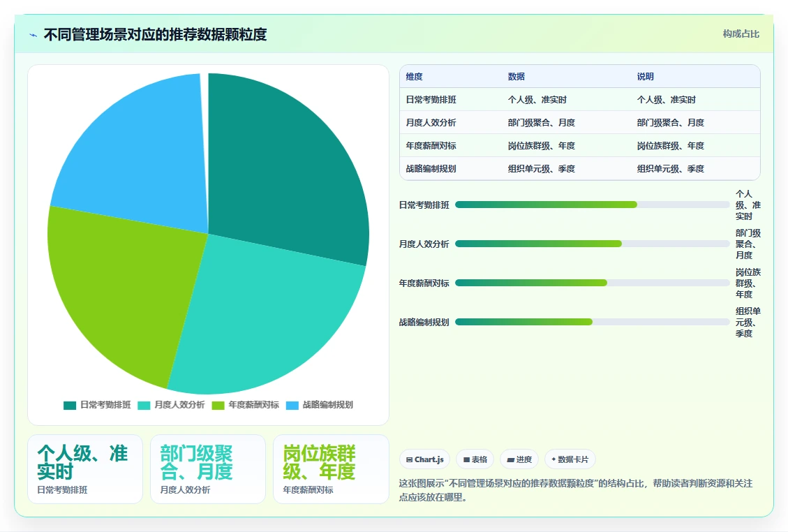Click value text 组织单元级、季度 right of bar
The height and width of the screenshot is (532, 788).
click(x=748, y=323)
